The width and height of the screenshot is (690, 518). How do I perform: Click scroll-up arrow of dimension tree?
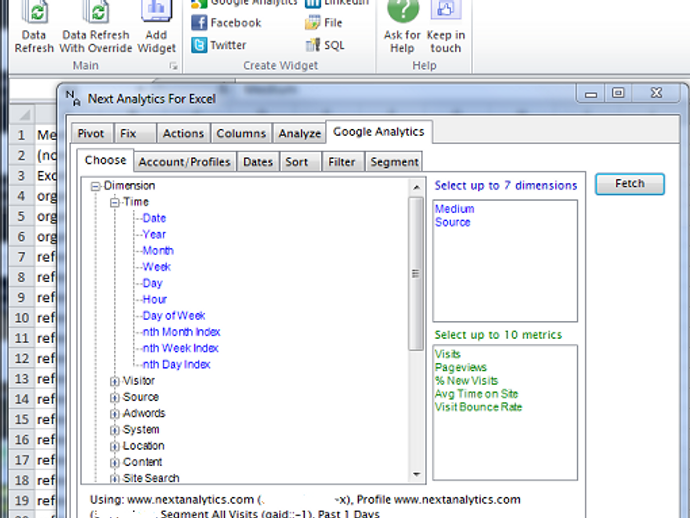[416, 187]
